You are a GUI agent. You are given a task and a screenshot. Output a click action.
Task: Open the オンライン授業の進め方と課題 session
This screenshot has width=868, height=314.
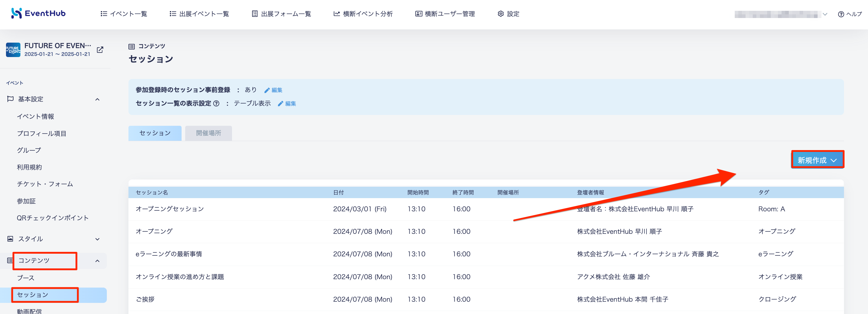486,277
